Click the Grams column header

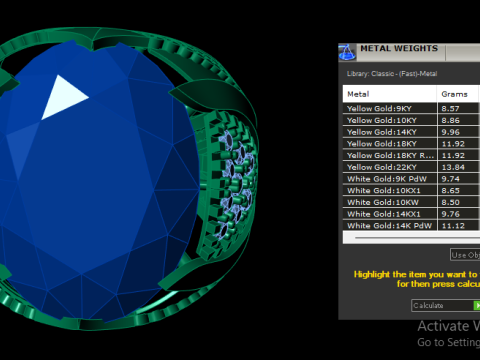tap(458, 94)
